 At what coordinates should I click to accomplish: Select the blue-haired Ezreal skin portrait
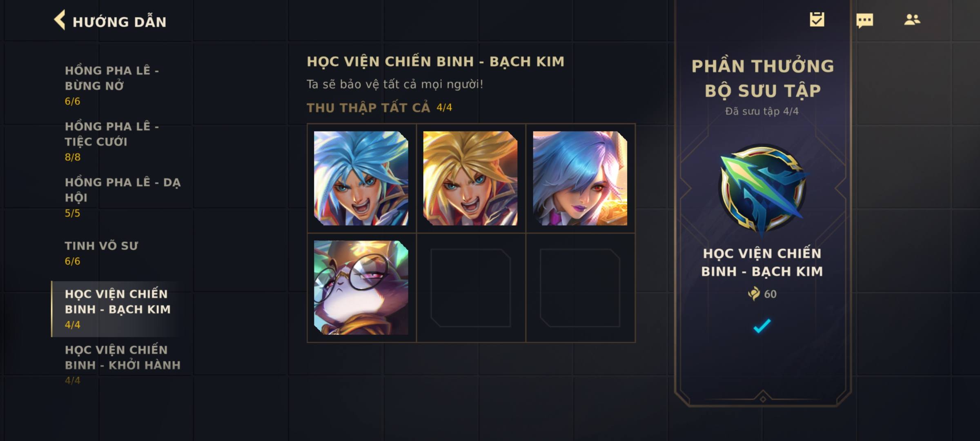tap(361, 178)
